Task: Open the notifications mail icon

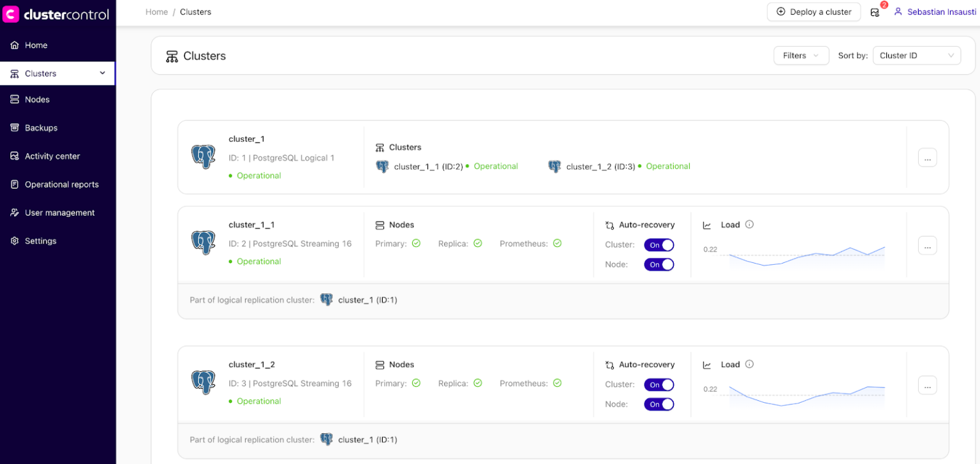Action: click(x=875, y=11)
